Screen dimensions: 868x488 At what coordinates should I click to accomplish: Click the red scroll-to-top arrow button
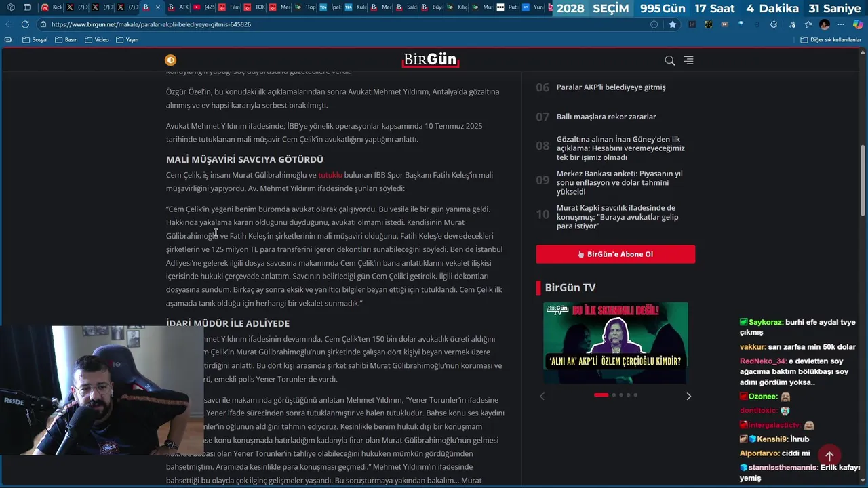(x=829, y=456)
